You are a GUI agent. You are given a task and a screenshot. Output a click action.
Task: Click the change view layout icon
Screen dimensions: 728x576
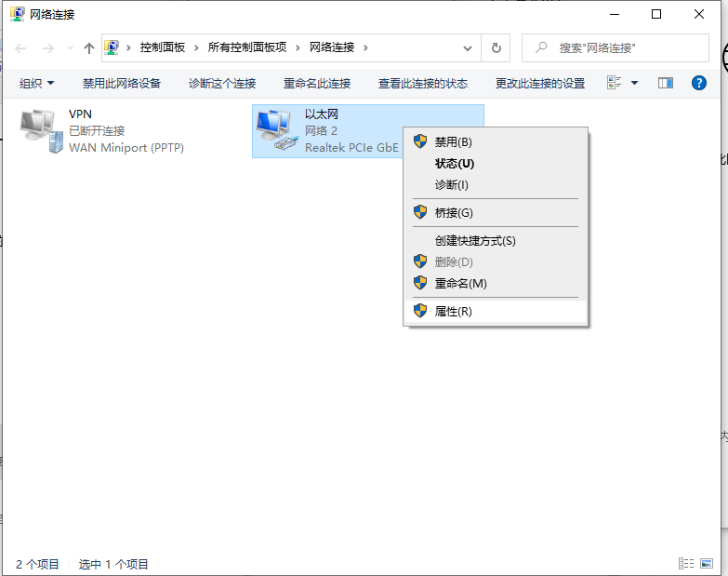[x=615, y=83]
